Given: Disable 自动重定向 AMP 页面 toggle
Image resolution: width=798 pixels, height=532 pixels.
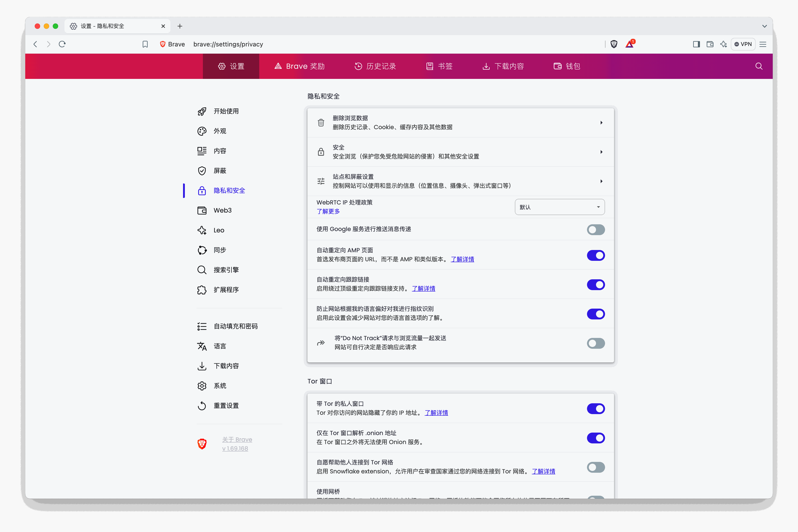Looking at the screenshot, I should [x=596, y=255].
